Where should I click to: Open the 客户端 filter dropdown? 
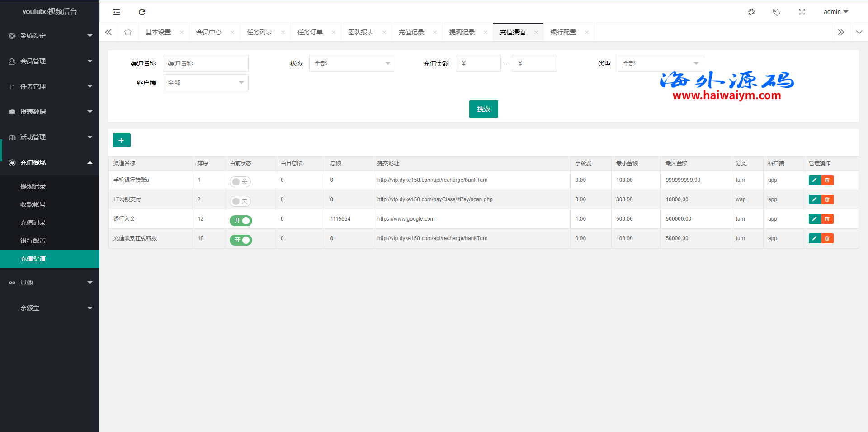pyautogui.click(x=205, y=83)
